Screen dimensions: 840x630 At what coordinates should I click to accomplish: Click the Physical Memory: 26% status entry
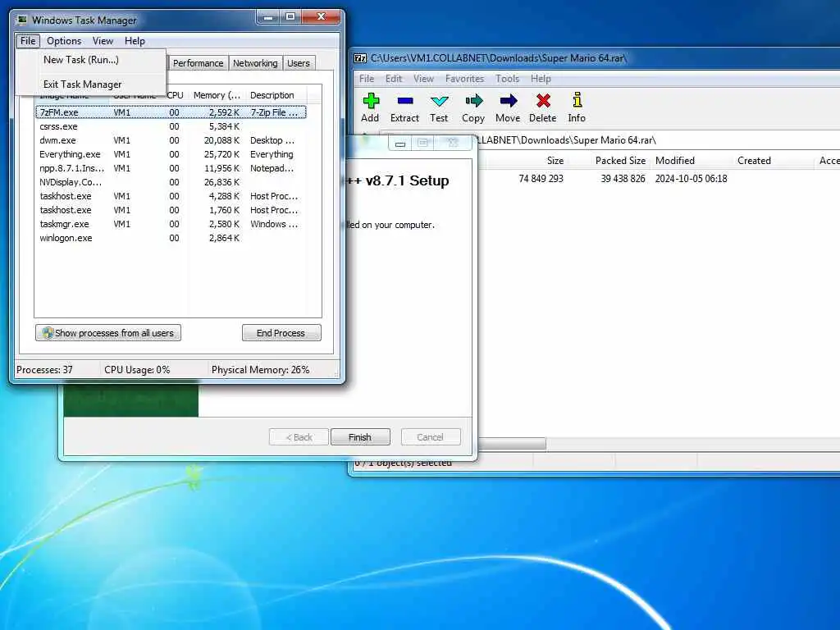(260, 370)
